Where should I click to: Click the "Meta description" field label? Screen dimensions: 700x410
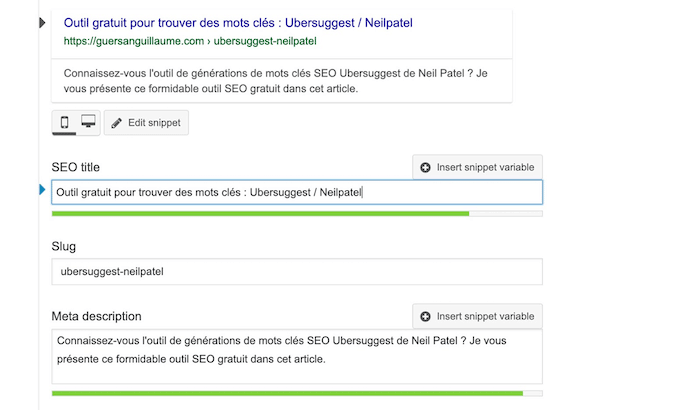pos(96,316)
